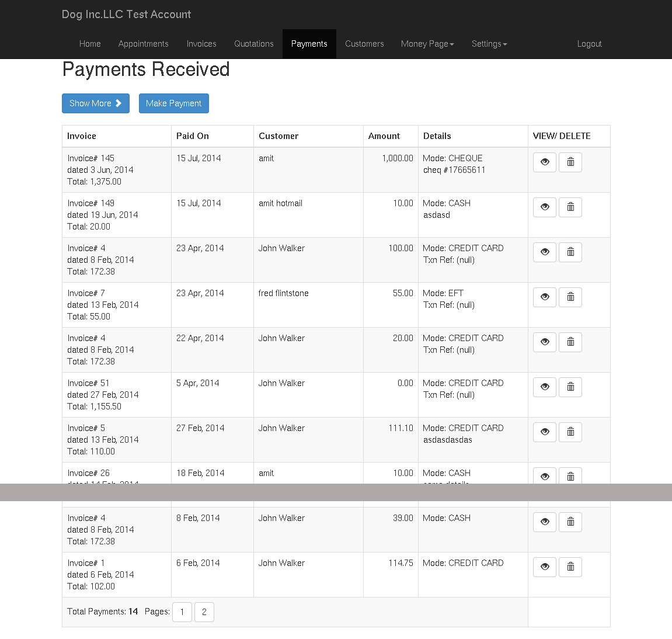Click the Payments Received heading
This screenshot has width=672, height=639.
tap(146, 70)
